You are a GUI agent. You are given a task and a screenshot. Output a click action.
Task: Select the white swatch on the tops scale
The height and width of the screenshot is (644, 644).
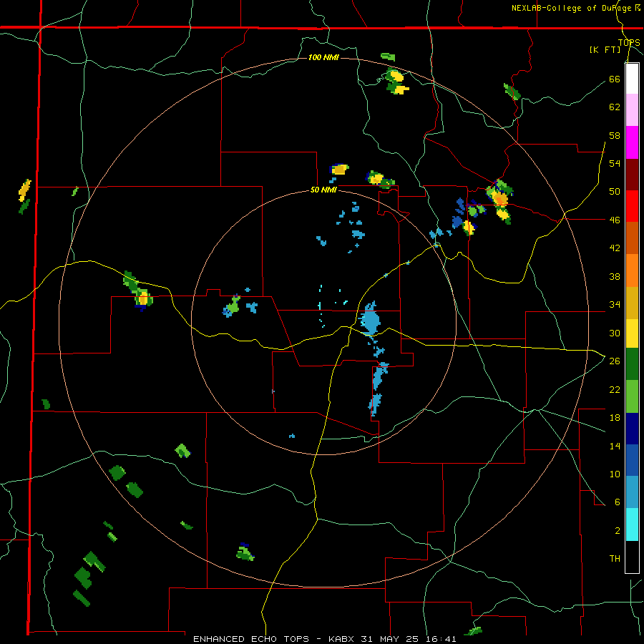point(632,79)
